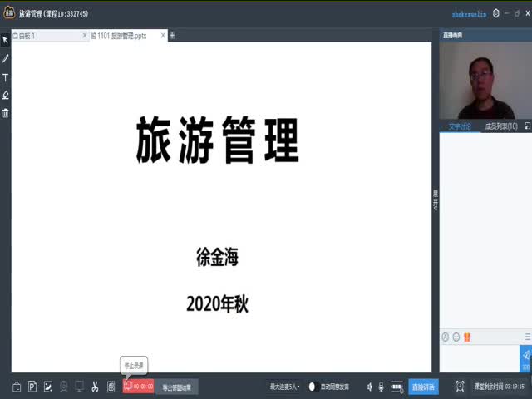Toggle the 自动同意发言 switch
The image size is (532, 399).
314,387
